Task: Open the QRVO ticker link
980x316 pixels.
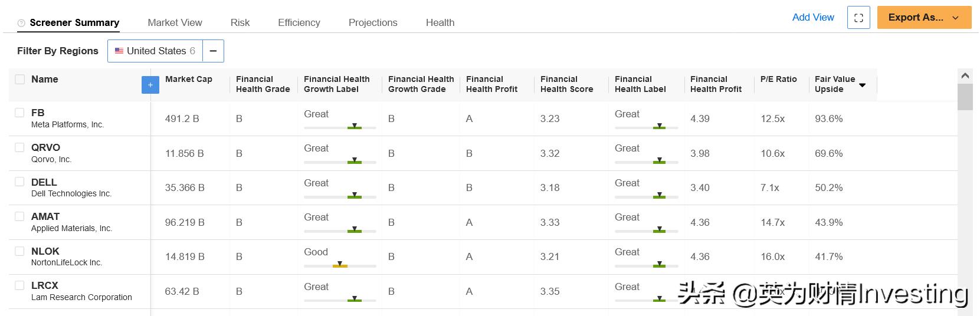Action: point(45,147)
